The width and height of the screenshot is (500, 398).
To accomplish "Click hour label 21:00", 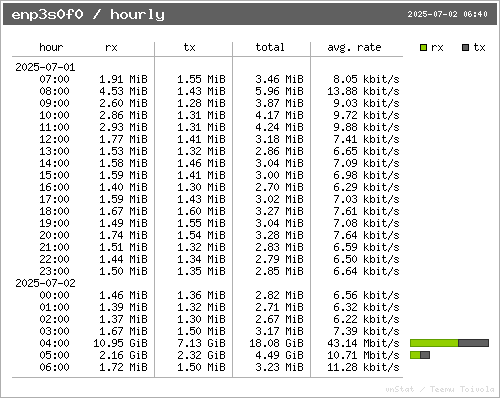I will (54, 247).
